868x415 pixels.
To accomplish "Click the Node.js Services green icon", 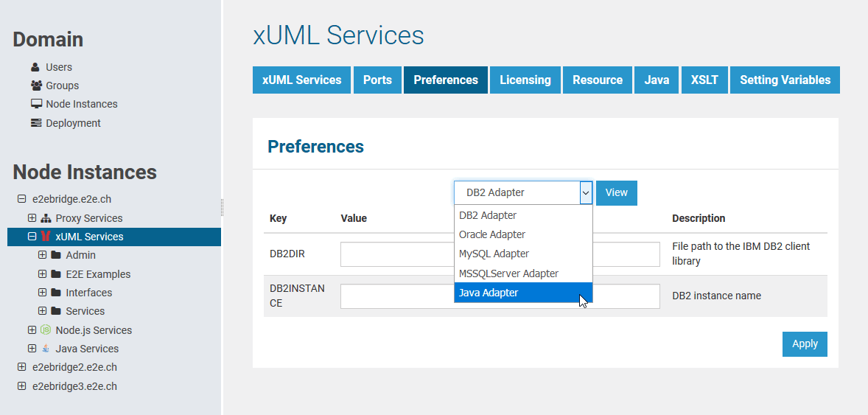I will pos(46,330).
